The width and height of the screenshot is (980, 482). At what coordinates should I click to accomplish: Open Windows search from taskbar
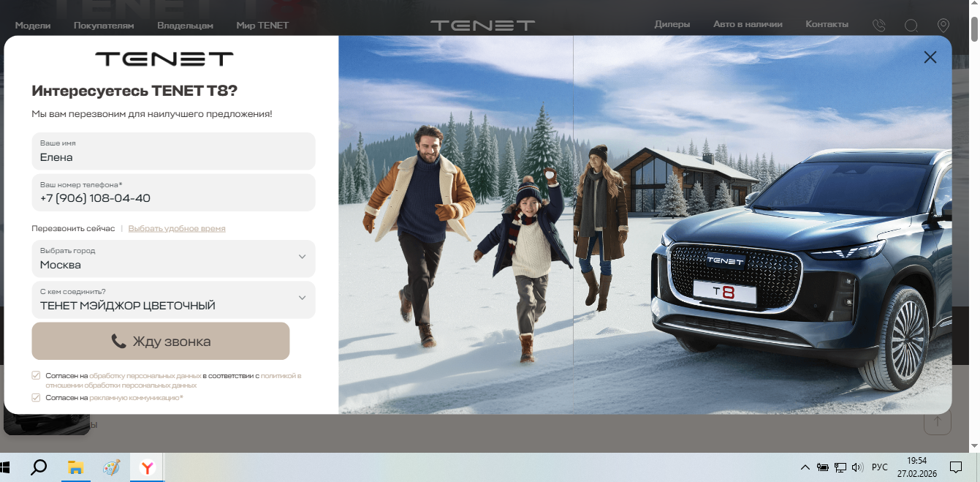(39, 467)
